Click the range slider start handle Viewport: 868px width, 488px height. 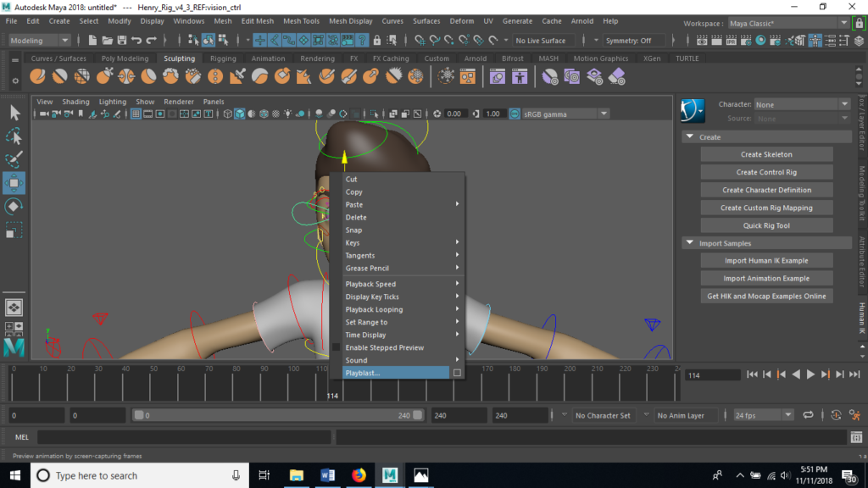tap(139, 415)
